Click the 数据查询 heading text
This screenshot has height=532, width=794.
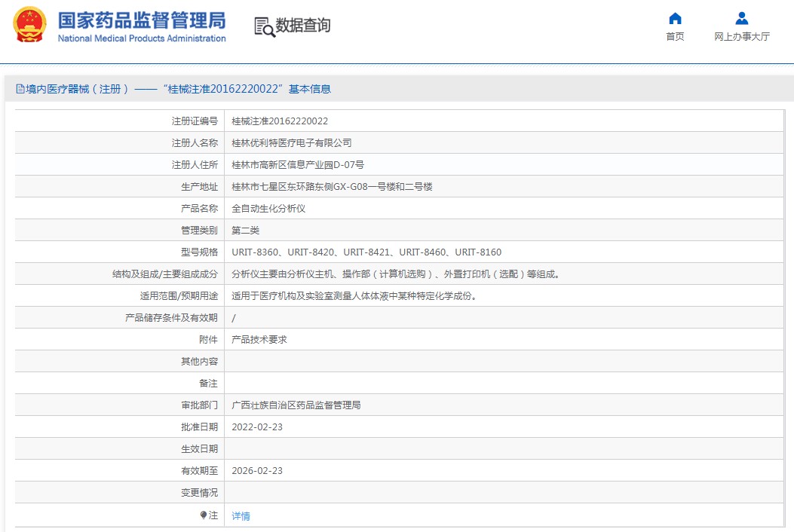tap(303, 25)
